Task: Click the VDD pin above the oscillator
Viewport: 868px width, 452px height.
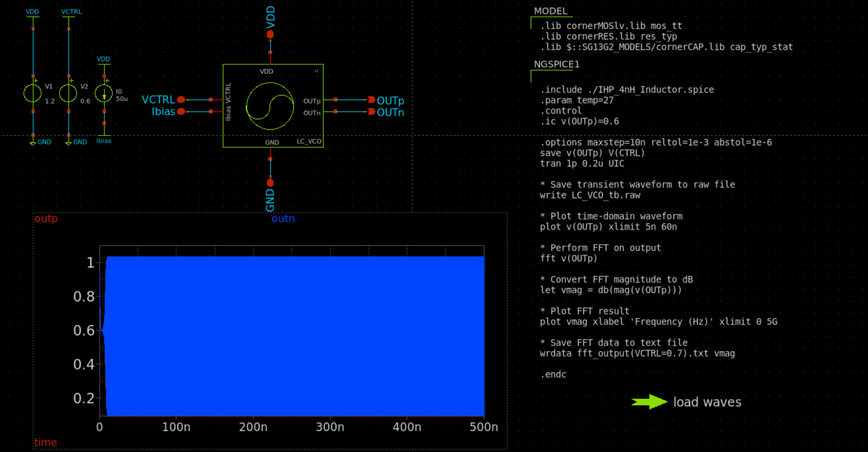Action: click(x=270, y=34)
